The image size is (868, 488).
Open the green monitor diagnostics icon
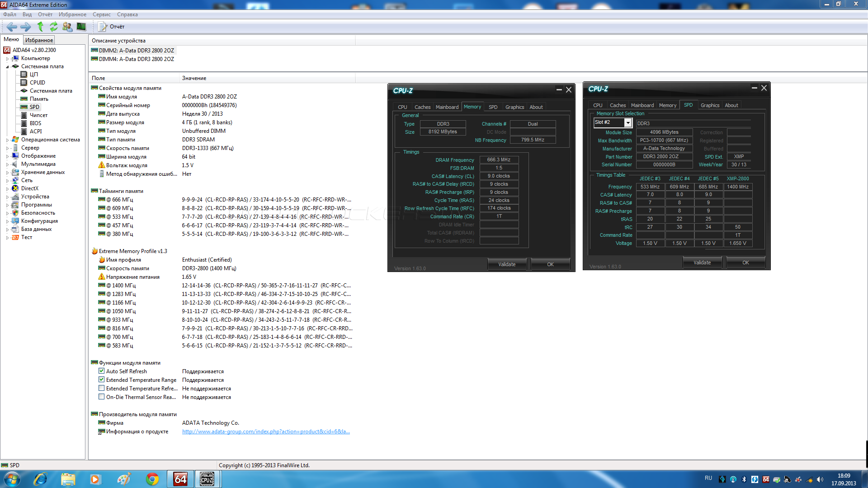(81, 27)
